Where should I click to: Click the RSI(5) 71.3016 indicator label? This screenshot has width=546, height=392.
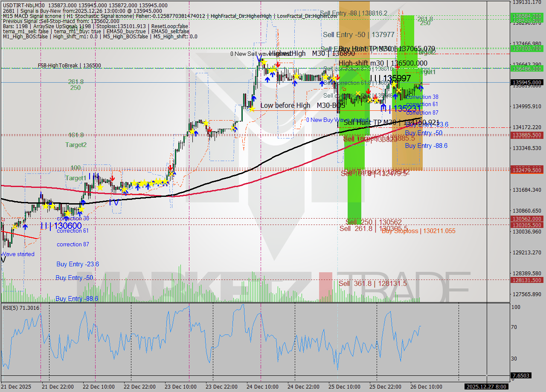click(x=21, y=308)
